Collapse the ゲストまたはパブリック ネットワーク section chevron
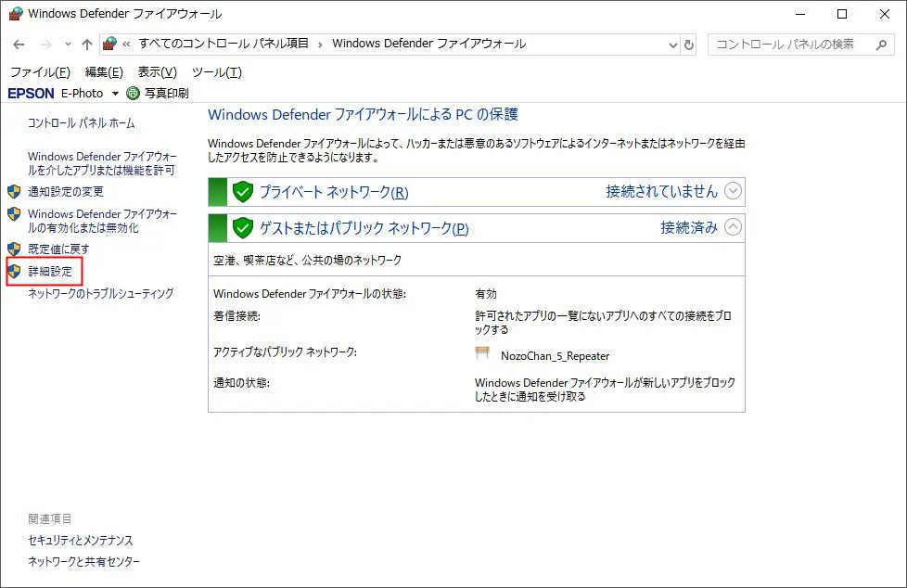907x588 pixels. coord(734,226)
